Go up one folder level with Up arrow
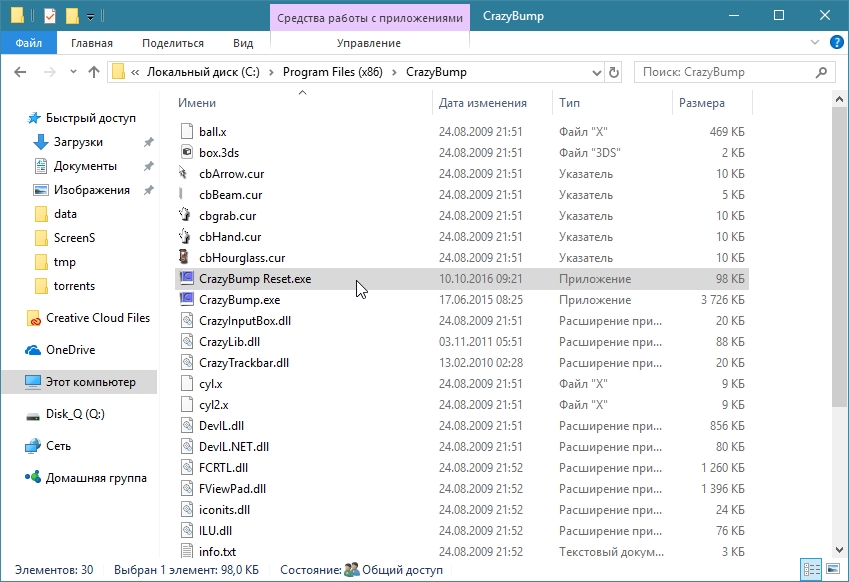The height and width of the screenshot is (582, 849). (94, 72)
